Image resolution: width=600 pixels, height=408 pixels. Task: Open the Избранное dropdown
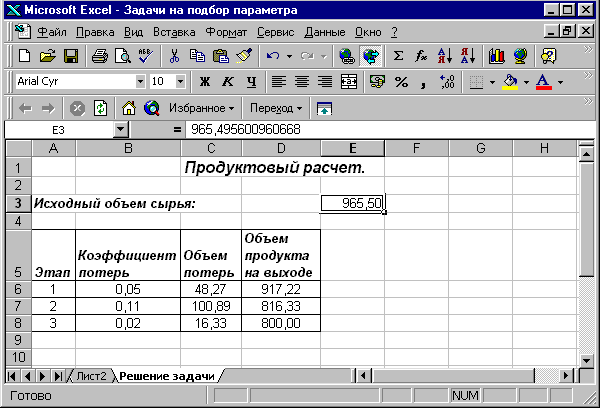[x=201, y=108]
